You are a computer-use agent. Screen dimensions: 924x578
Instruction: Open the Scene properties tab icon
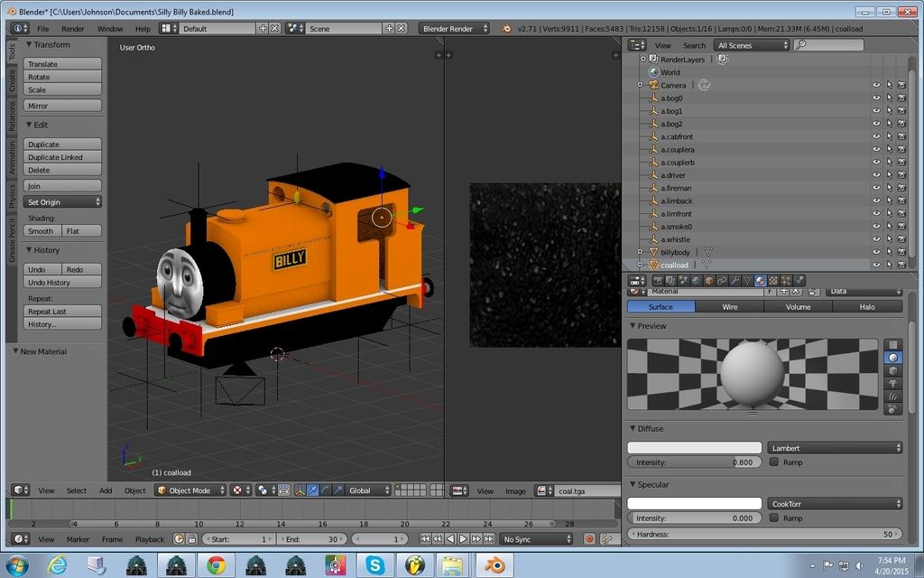pyautogui.click(x=684, y=281)
